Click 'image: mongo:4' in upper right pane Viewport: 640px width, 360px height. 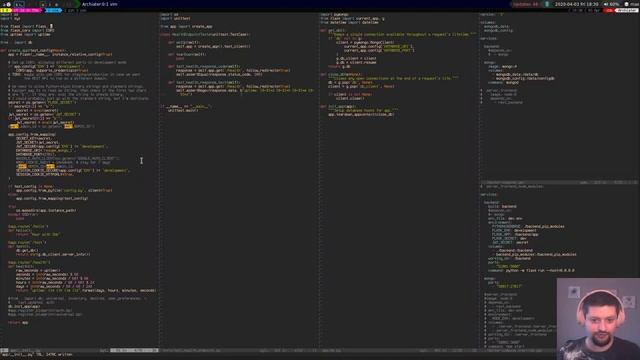[x=502, y=67]
